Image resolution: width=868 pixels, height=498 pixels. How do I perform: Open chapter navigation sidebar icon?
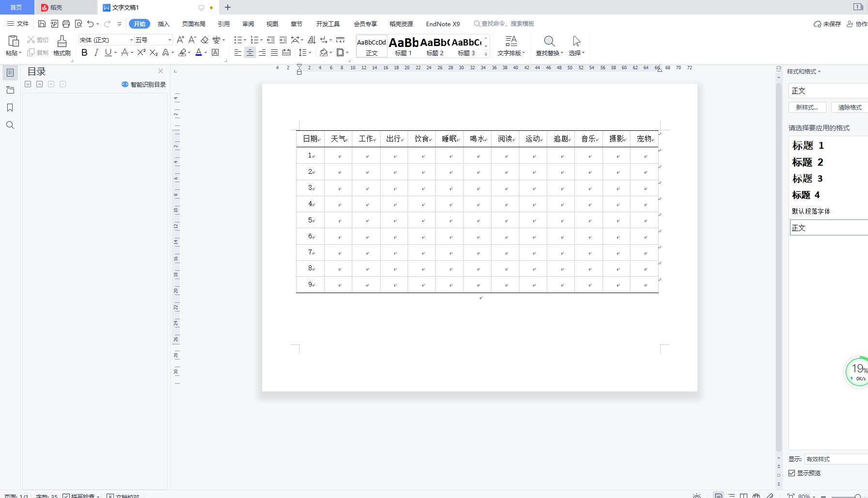click(x=10, y=90)
